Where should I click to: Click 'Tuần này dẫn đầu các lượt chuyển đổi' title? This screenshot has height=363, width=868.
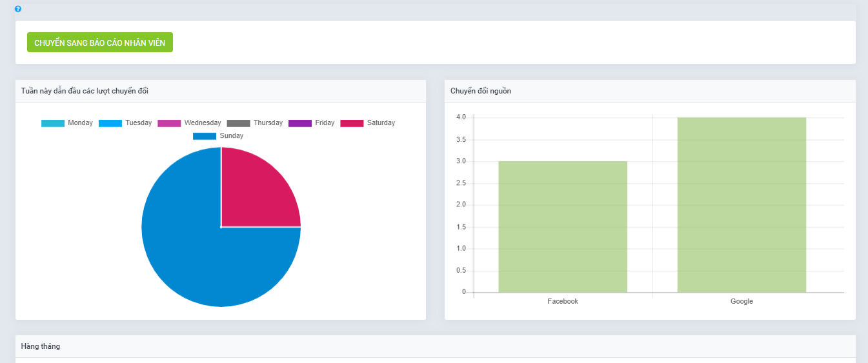(85, 91)
